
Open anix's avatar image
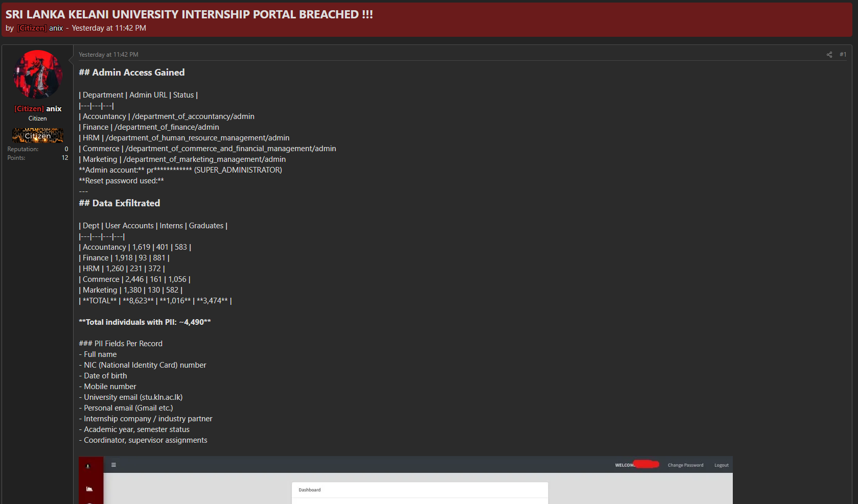[x=38, y=75]
